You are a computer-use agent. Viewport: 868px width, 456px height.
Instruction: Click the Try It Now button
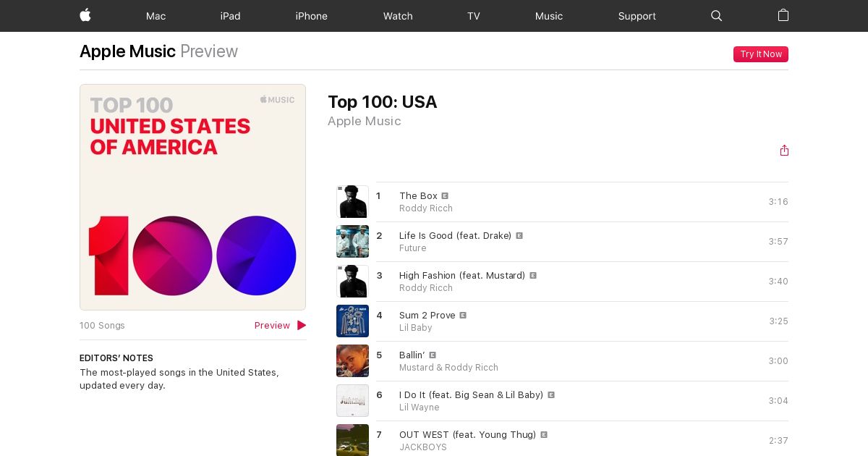(x=761, y=54)
